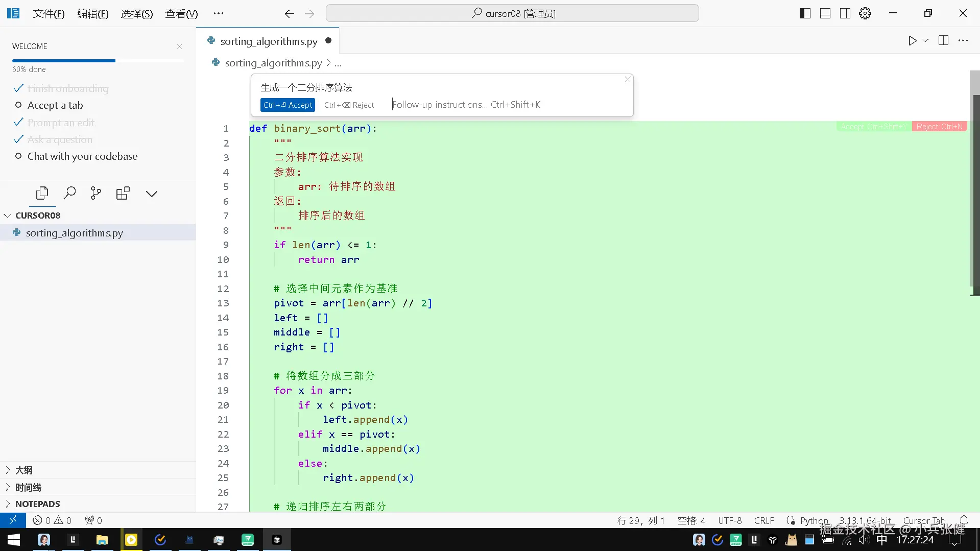Click inline diff Reject Ctrl+N button
980x551 pixels.
coord(939,126)
